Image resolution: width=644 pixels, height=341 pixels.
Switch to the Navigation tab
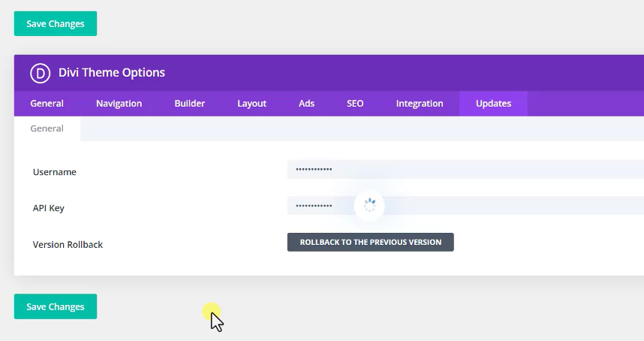119,104
